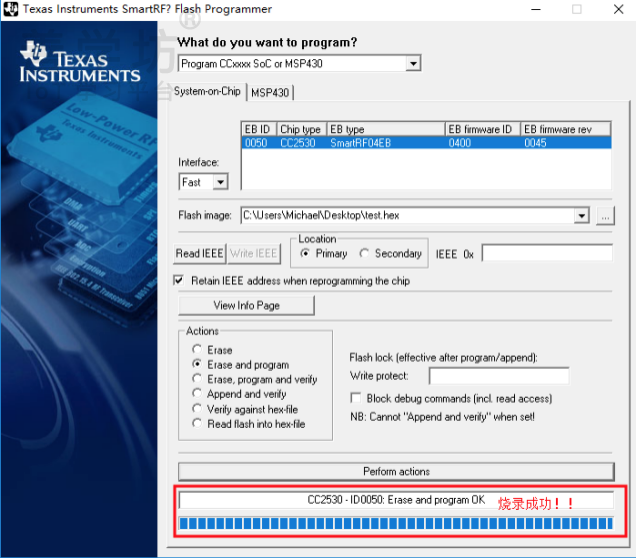
Task: Open View Info Page
Action: 246,305
